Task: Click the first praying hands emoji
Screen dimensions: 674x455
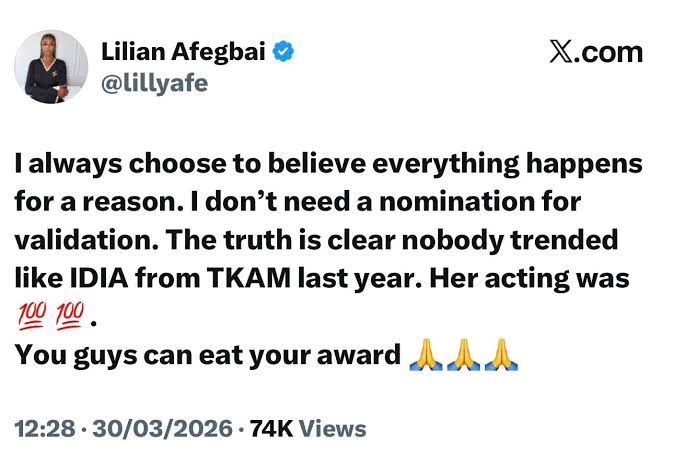Action: (x=425, y=355)
